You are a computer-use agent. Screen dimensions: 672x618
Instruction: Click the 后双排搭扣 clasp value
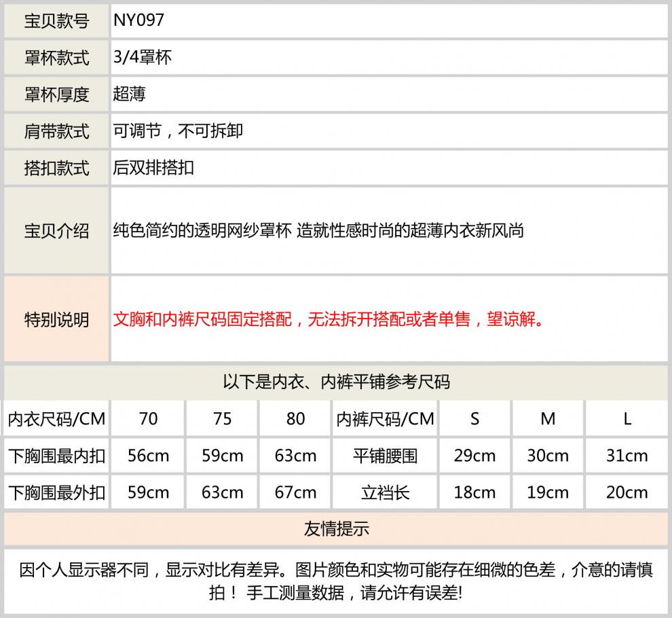153,167
